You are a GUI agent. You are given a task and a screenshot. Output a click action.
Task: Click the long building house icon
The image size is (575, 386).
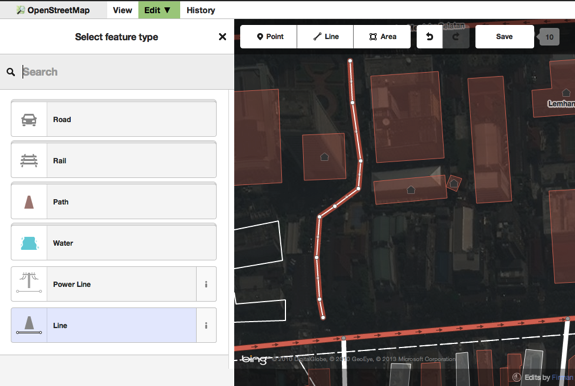[x=411, y=190]
